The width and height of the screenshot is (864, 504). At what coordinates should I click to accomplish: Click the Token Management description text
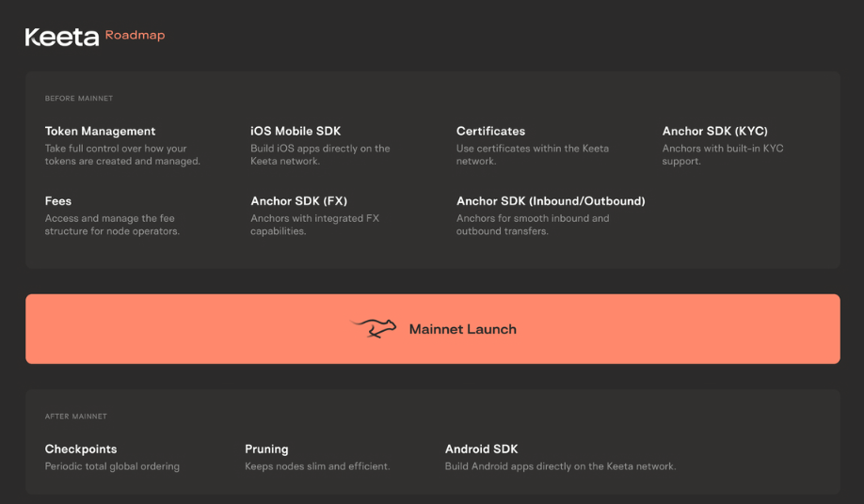[122, 155]
